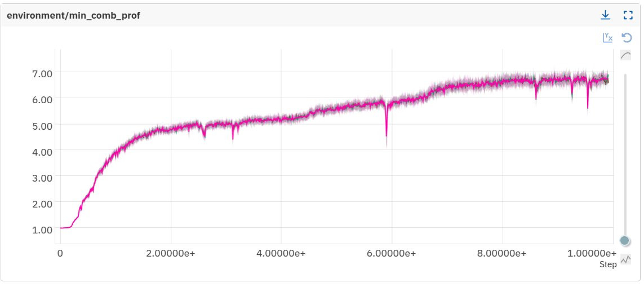Click the 0 x-axis tick label
The height and width of the screenshot is (287, 644).
60,253
